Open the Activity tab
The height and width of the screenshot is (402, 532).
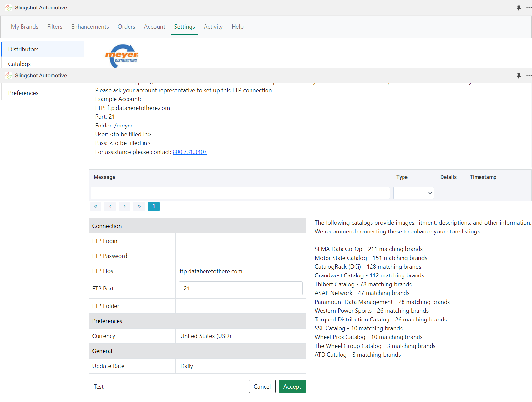pyautogui.click(x=213, y=27)
